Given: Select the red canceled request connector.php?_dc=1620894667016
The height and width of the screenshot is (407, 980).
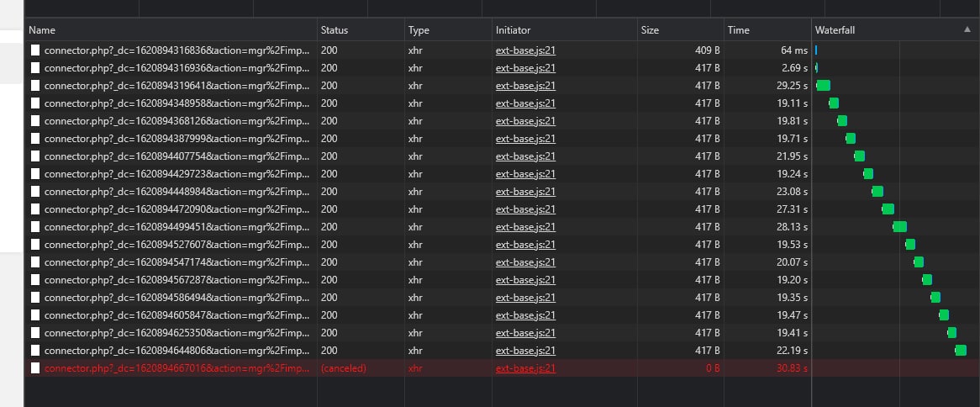Looking at the screenshot, I should [x=177, y=368].
